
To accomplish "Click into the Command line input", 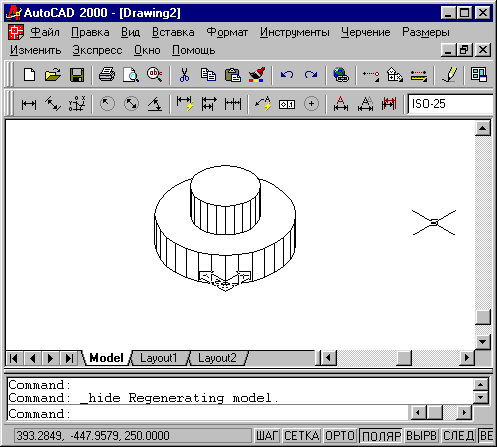I will coord(208,414).
